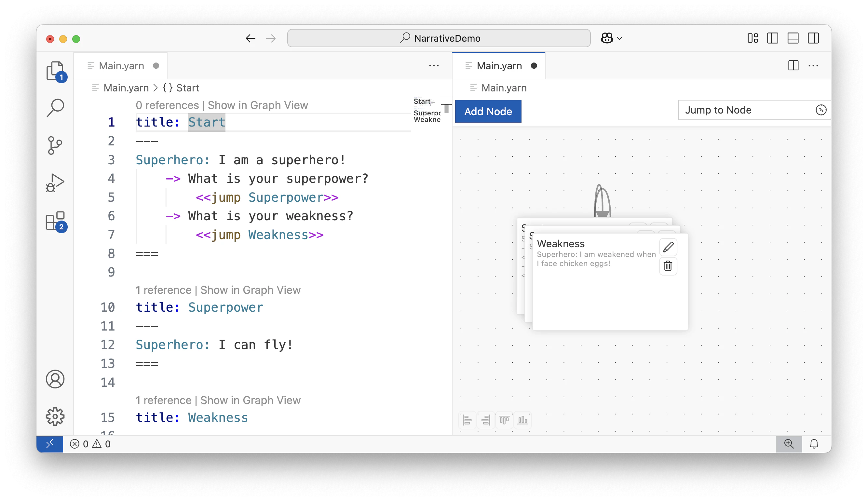Open the Source Control view
Image resolution: width=868 pixels, height=501 pixels.
(x=55, y=145)
